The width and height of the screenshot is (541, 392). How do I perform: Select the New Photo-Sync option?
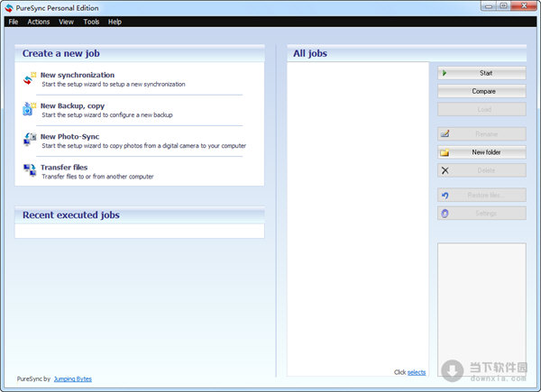(69, 137)
